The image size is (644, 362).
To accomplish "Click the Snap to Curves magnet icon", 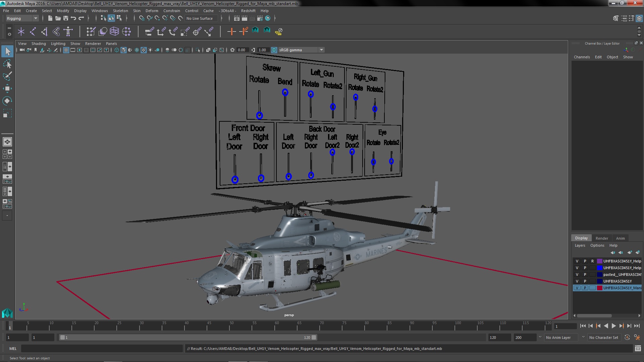I will pyautogui.click(x=150, y=18).
